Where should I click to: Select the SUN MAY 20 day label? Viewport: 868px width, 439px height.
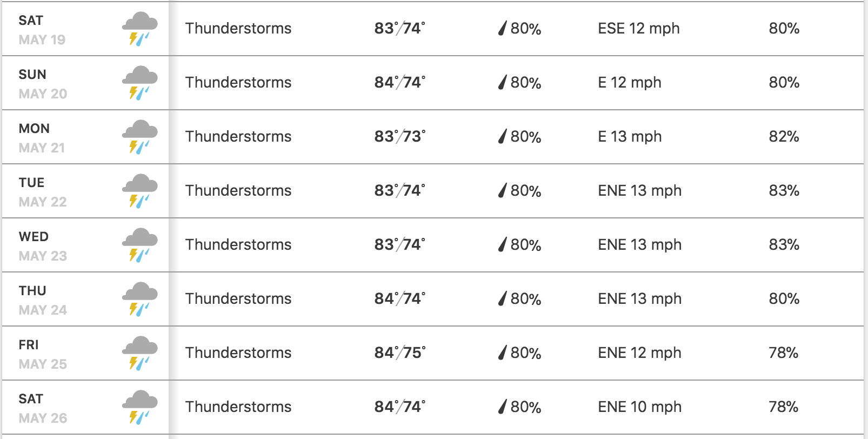(x=43, y=84)
